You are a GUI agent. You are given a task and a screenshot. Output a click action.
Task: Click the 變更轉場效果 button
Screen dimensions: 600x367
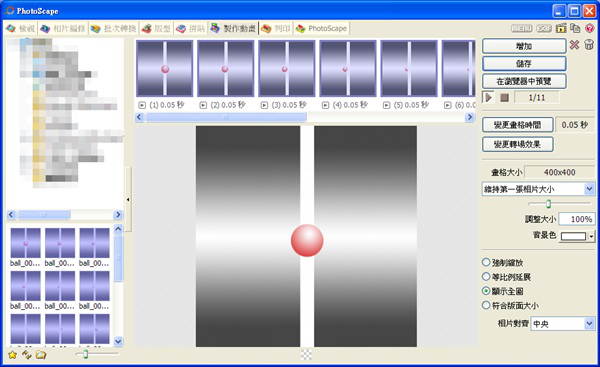coord(517,144)
